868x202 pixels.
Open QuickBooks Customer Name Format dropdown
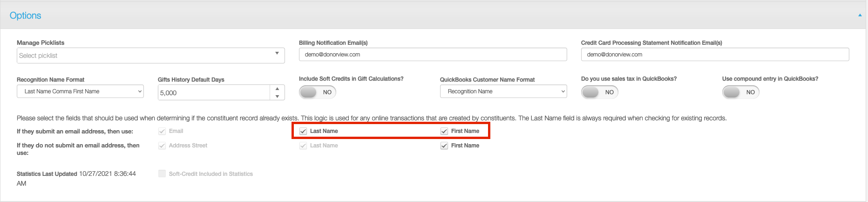pyautogui.click(x=503, y=91)
